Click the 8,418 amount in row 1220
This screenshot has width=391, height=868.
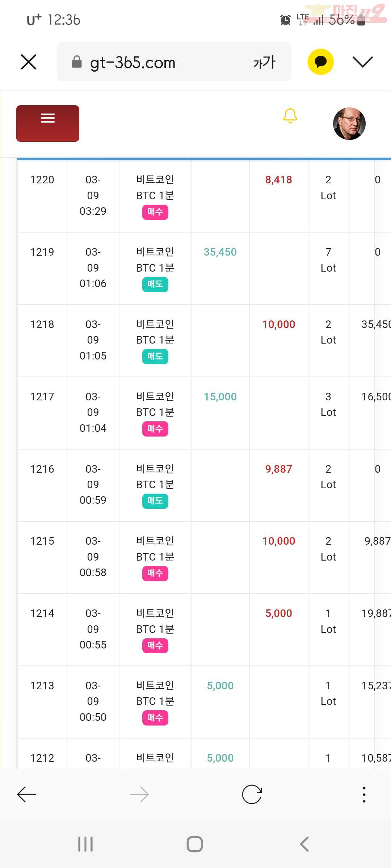279,180
